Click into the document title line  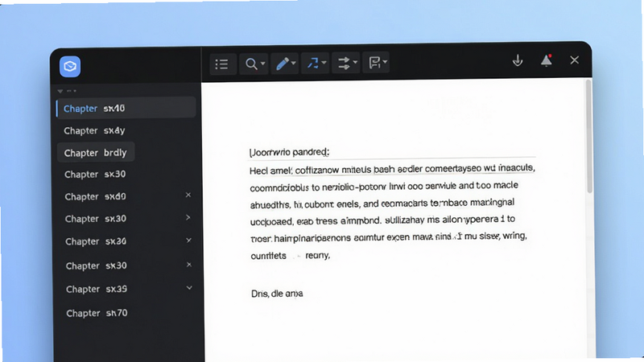(x=392, y=152)
